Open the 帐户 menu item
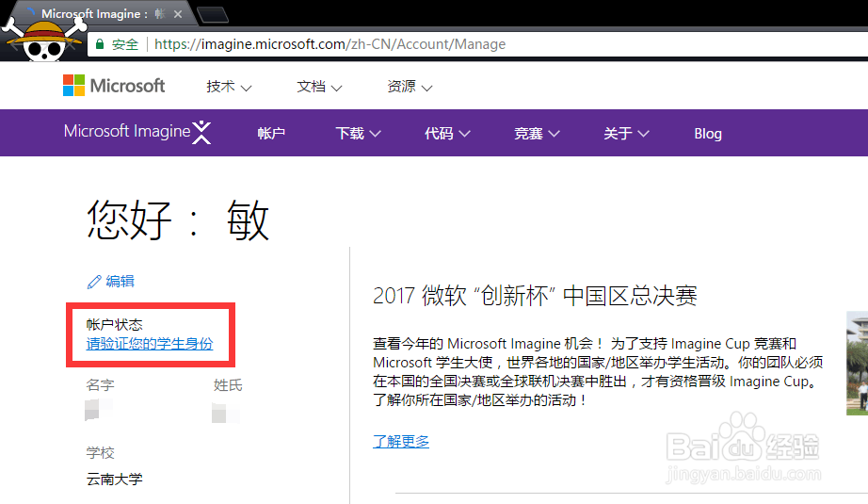This screenshot has height=504, width=868. tap(271, 134)
